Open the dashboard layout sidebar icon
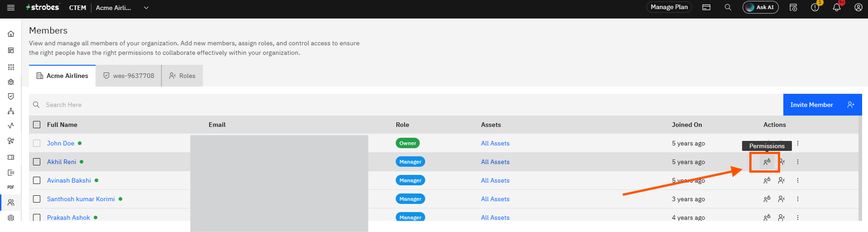Viewport: 868px width, 232px height. [x=11, y=50]
